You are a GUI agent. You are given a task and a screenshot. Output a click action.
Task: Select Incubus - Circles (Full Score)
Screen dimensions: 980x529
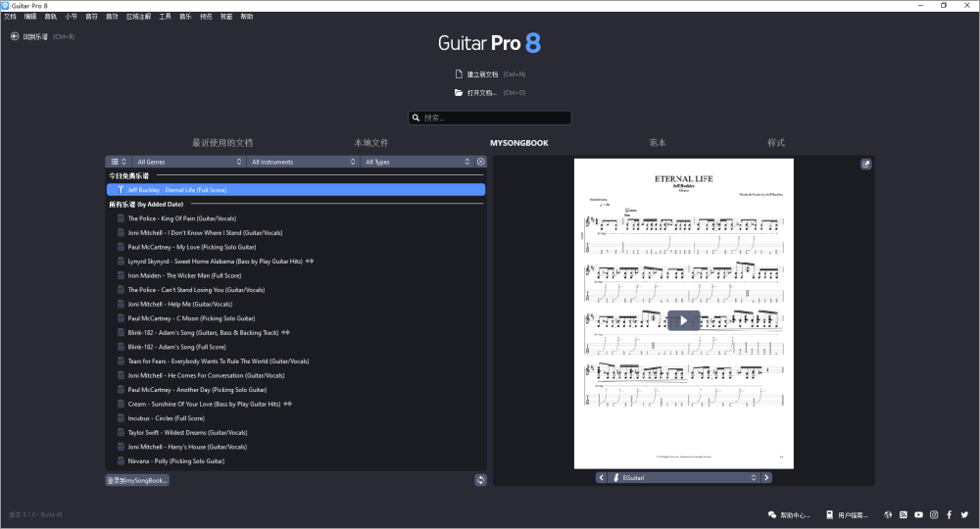click(x=167, y=418)
